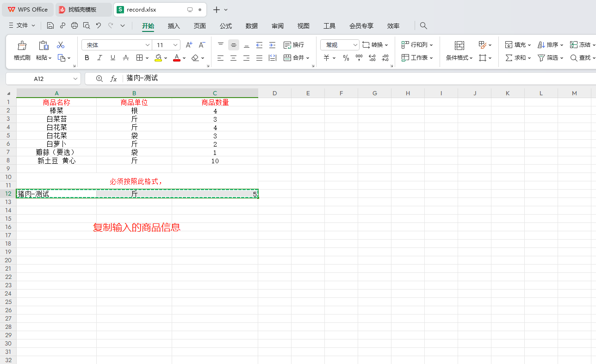Toggle Bold formatting
Screen dimensions: 596x364
click(x=87, y=58)
